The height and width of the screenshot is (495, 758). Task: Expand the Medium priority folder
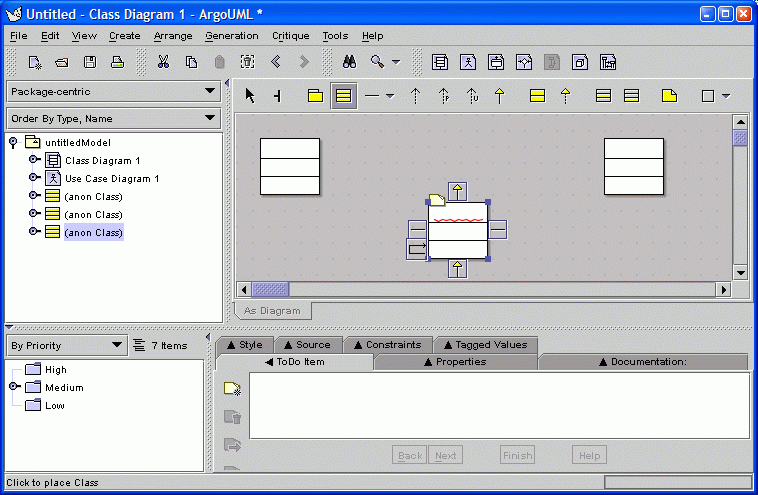pos(15,386)
